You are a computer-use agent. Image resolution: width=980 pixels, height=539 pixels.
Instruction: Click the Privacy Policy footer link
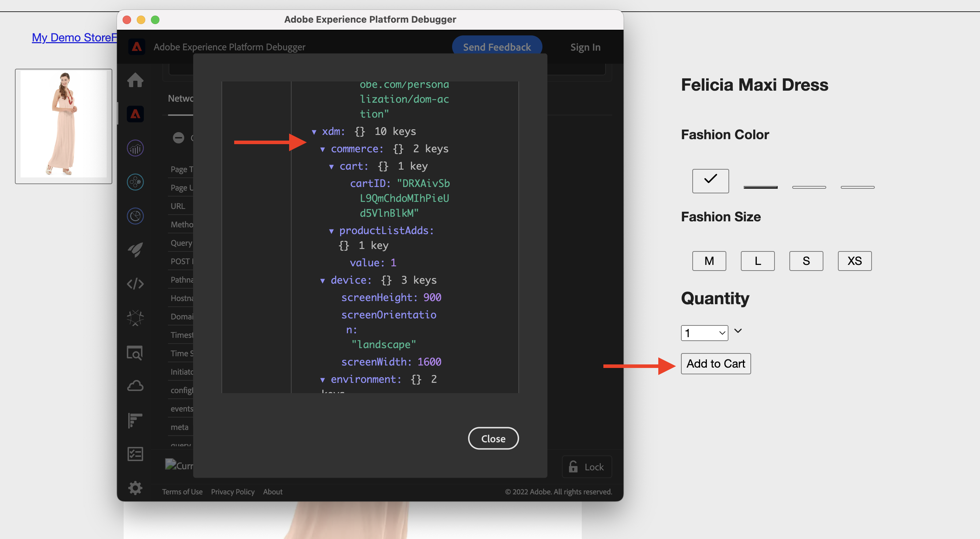(x=232, y=492)
